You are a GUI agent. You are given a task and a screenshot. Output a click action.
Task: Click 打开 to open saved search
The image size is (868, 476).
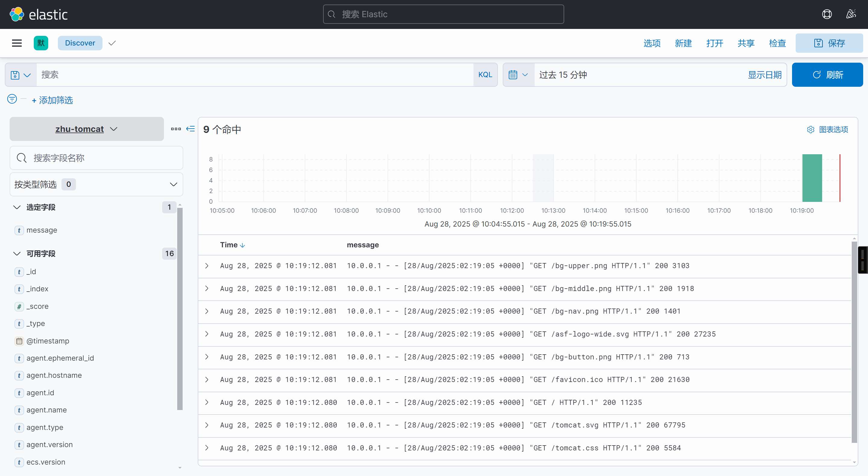pos(714,43)
